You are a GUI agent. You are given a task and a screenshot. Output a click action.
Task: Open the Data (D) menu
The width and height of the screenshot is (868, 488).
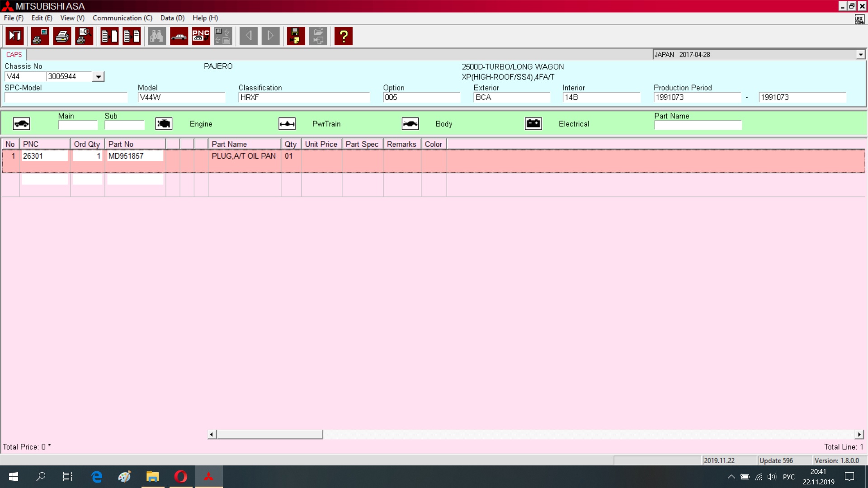click(172, 18)
